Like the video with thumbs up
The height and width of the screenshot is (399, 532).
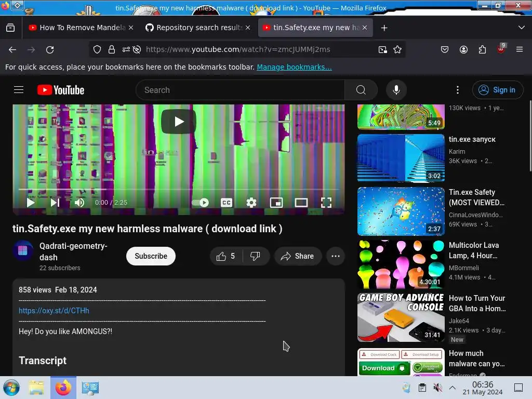(x=226, y=256)
